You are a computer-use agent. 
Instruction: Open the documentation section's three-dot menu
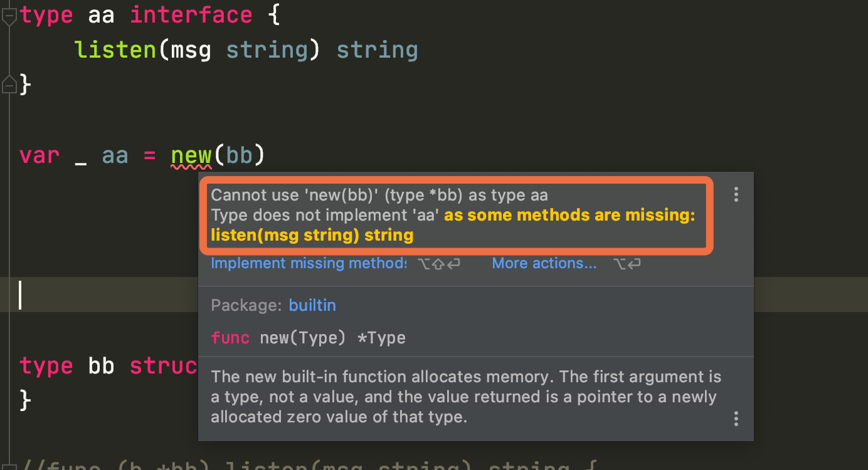(x=736, y=418)
